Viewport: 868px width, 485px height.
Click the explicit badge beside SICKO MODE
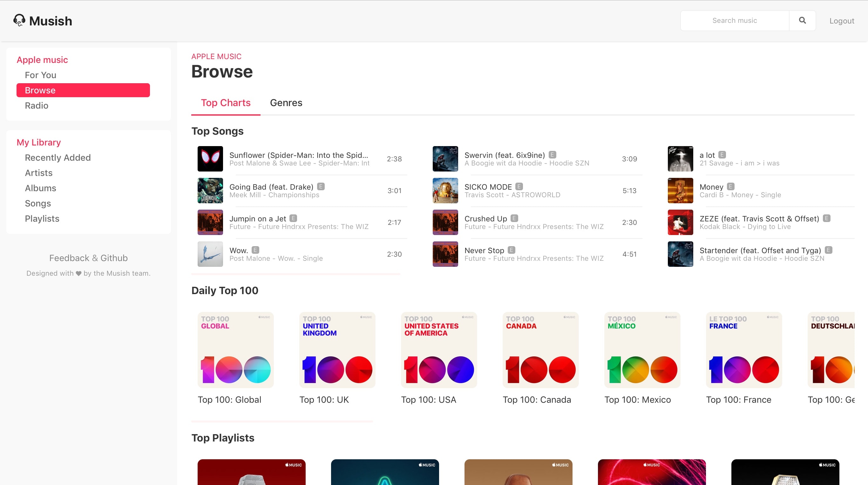point(519,186)
